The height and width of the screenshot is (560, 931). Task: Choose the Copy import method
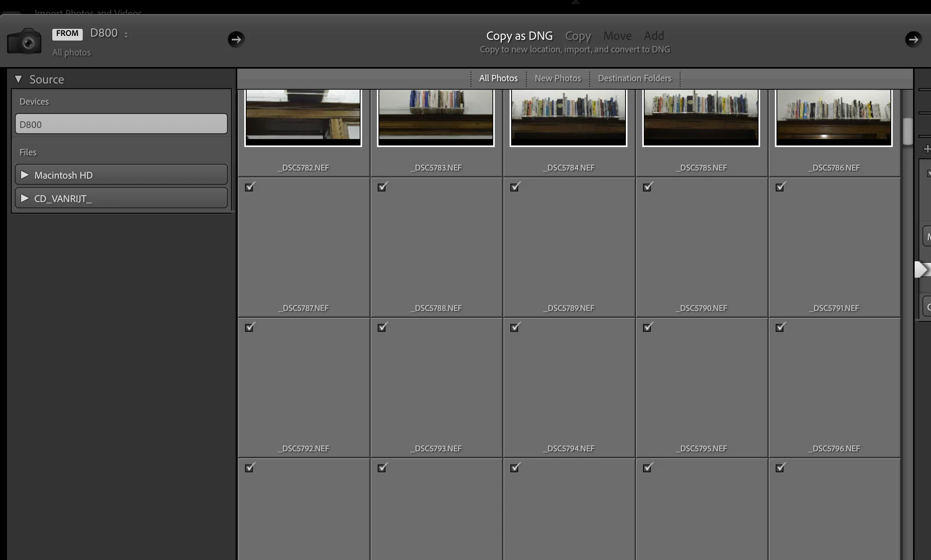click(x=578, y=36)
